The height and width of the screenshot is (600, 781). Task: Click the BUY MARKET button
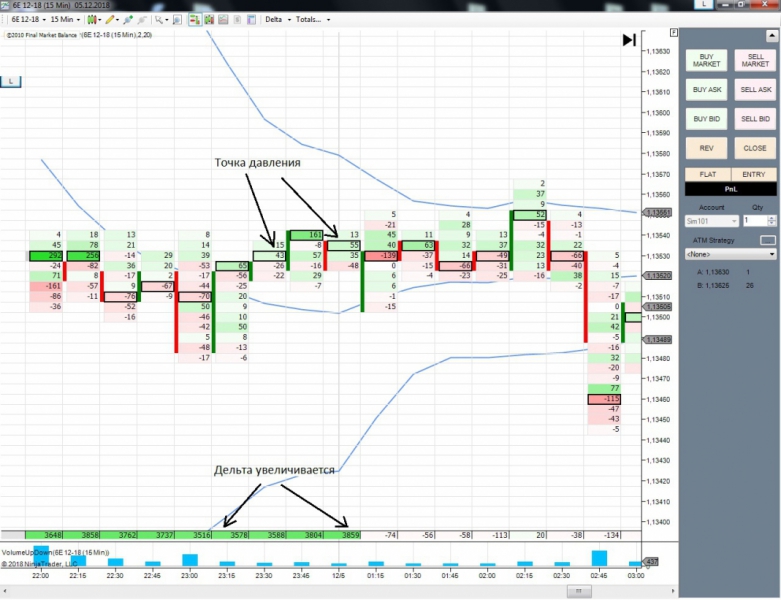tap(706, 60)
